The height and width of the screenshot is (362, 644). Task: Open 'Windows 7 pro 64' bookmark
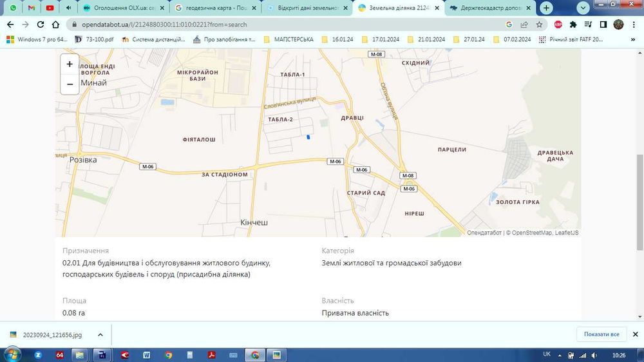37,39
